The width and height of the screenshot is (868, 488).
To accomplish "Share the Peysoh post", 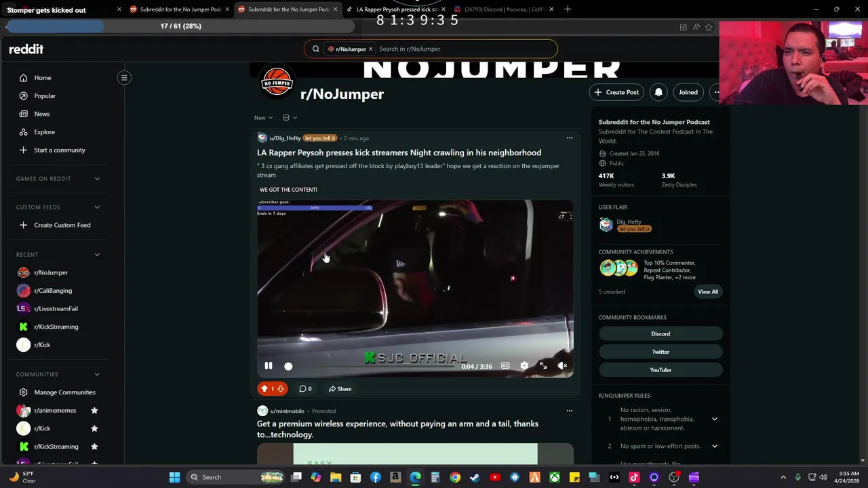I will coord(340,388).
